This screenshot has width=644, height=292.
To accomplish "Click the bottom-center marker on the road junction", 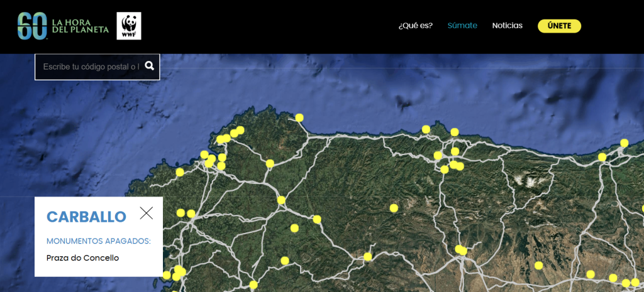I will click(367, 256).
